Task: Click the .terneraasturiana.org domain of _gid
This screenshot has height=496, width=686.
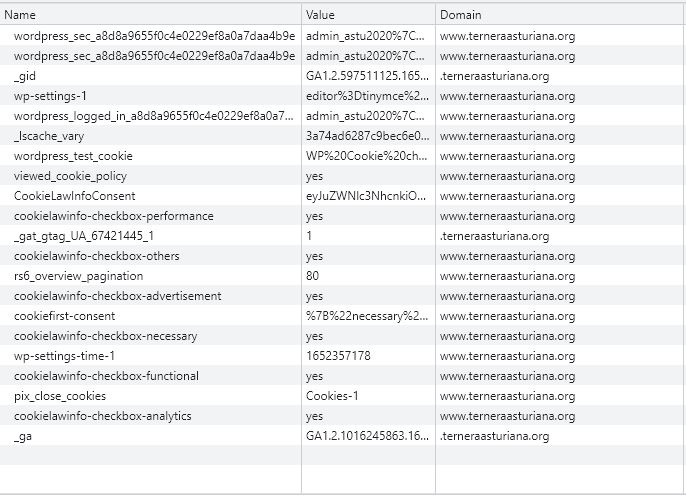Action: 494,76
